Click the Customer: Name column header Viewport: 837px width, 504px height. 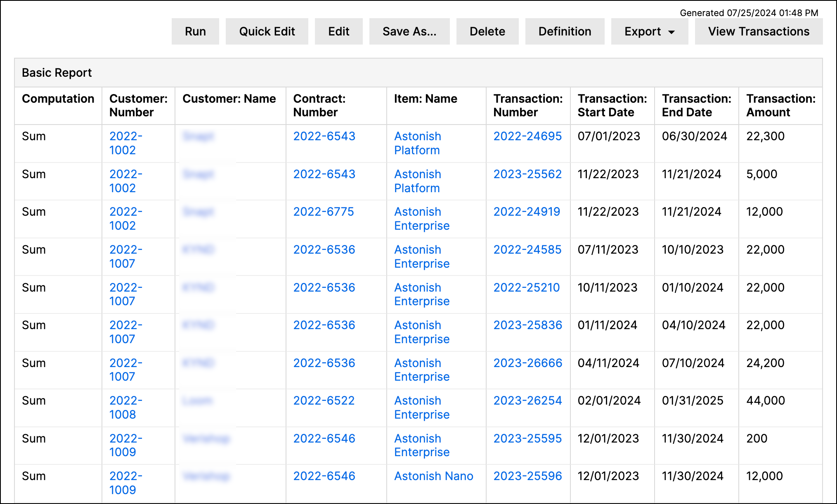coord(229,99)
